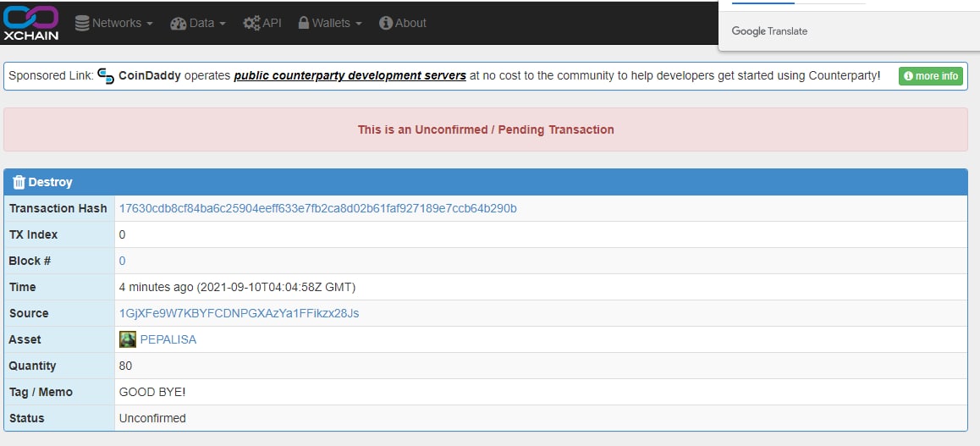
Task: Click the TX Index label
Action: point(33,234)
